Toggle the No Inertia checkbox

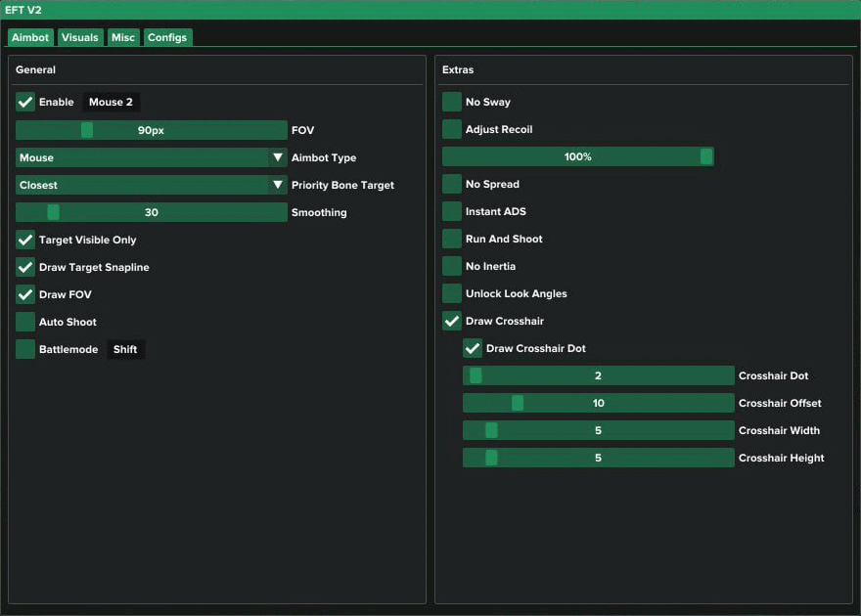click(452, 266)
